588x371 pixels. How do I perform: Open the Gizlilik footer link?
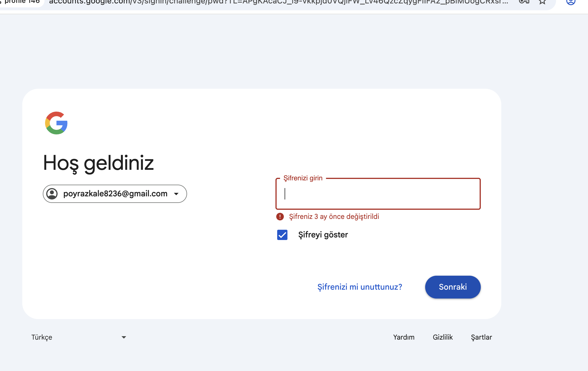point(443,337)
